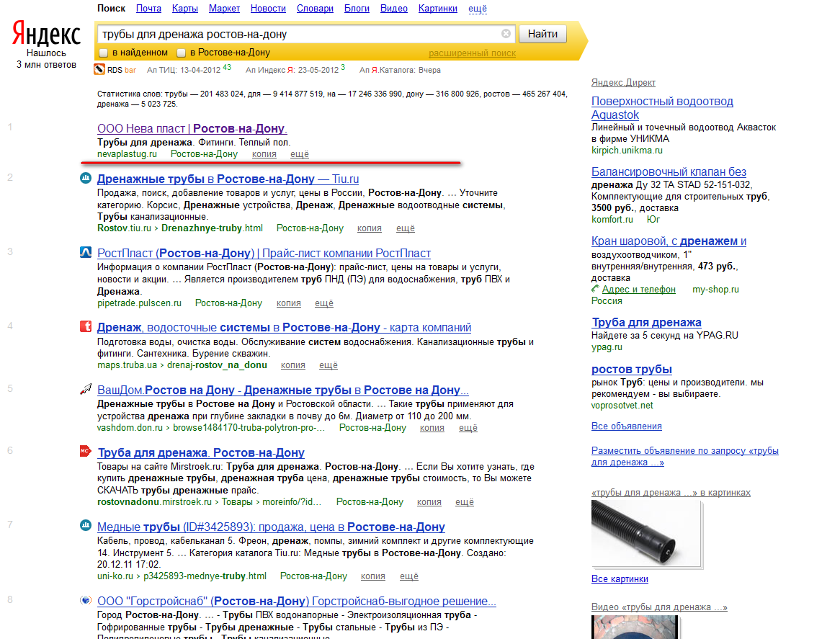Click Разместить объявление по запросу link
This screenshot has width=840, height=639.
click(684, 456)
